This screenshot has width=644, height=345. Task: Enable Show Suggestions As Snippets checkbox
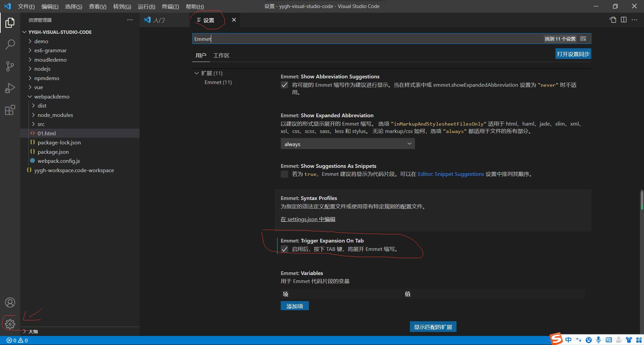tap(284, 174)
